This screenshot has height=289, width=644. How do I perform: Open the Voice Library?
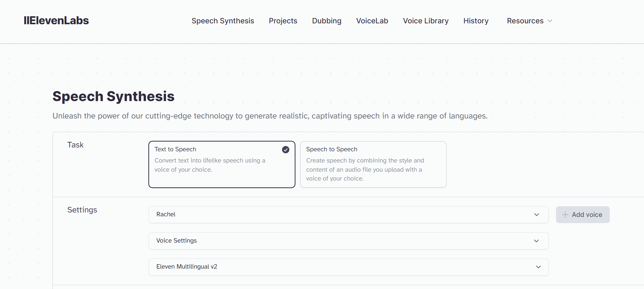pyautogui.click(x=425, y=21)
